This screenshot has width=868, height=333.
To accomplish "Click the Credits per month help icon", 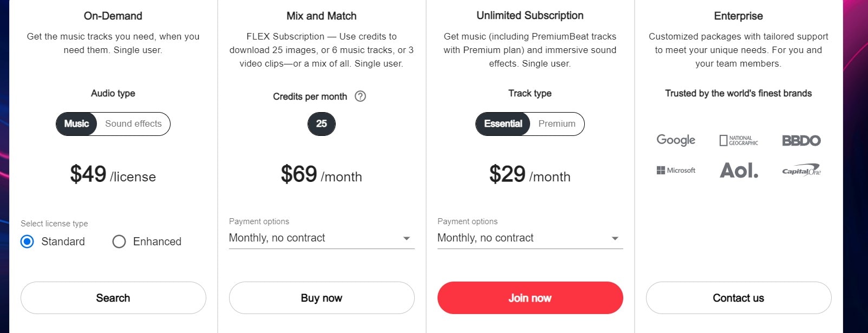I will click(x=360, y=96).
